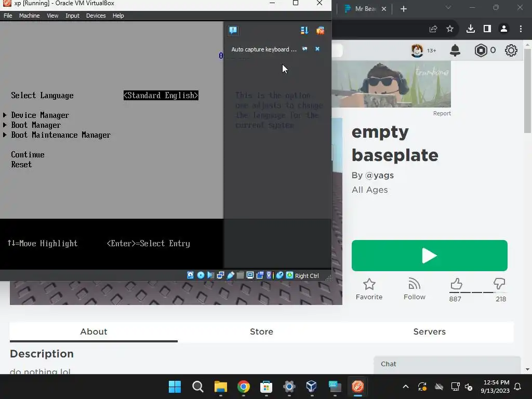Viewport: 532px width, 399px height.
Task: Favorite the empty baseplate experience
Action: pyautogui.click(x=369, y=289)
